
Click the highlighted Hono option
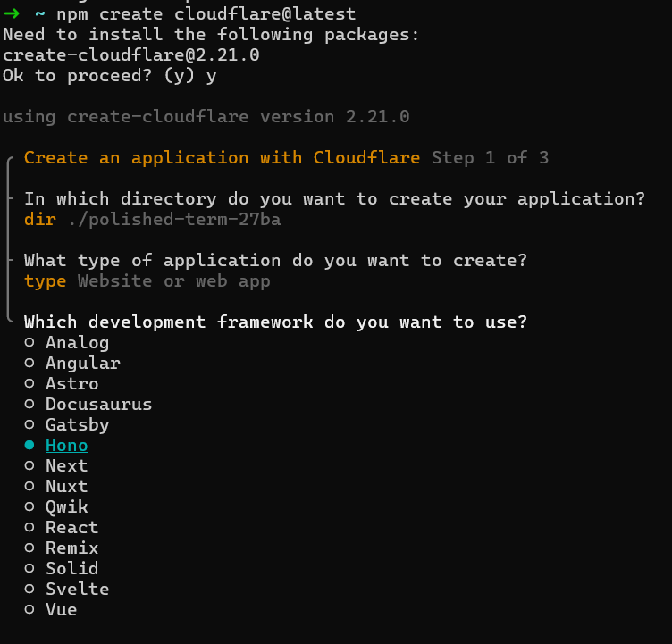(x=66, y=446)
